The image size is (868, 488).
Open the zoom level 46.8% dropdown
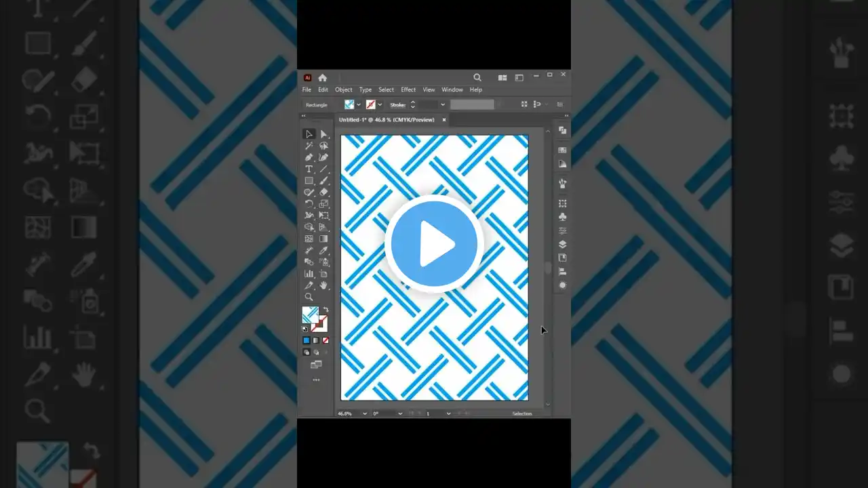(x=365, y=413)
